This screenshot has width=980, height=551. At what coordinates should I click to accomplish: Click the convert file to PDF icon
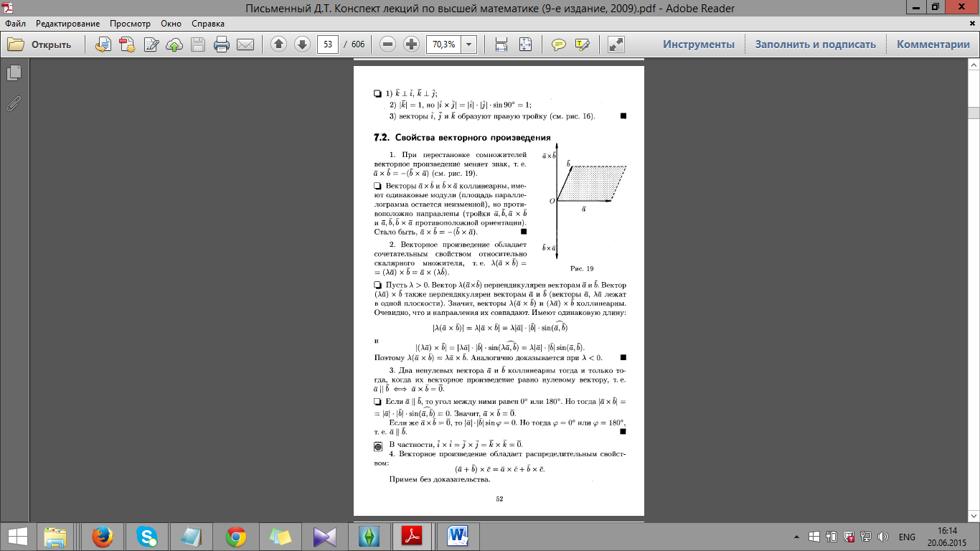[x=103, y=44]
